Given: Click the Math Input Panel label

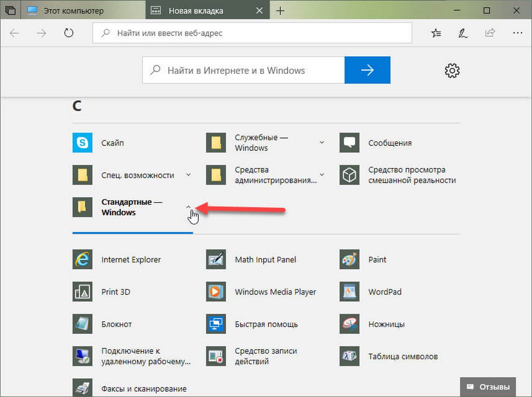Looking at the screenshot, I should pos(266,260).
